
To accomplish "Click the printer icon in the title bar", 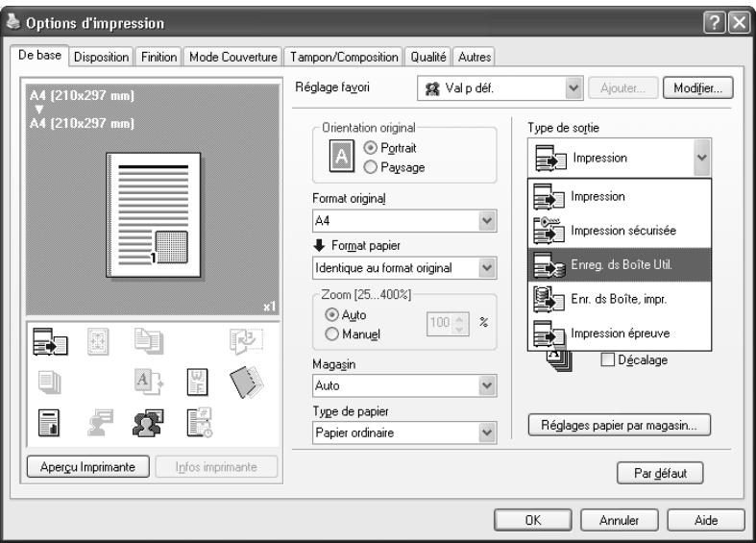I will click(13, 21).
